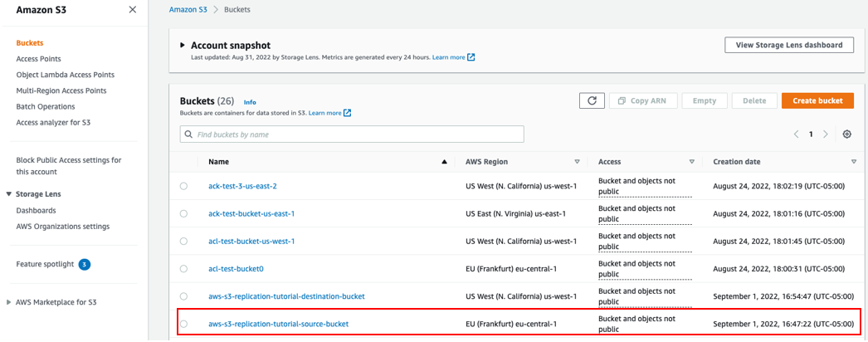Go to previous page arrow
868x342 pixels.
coord(796,134)
